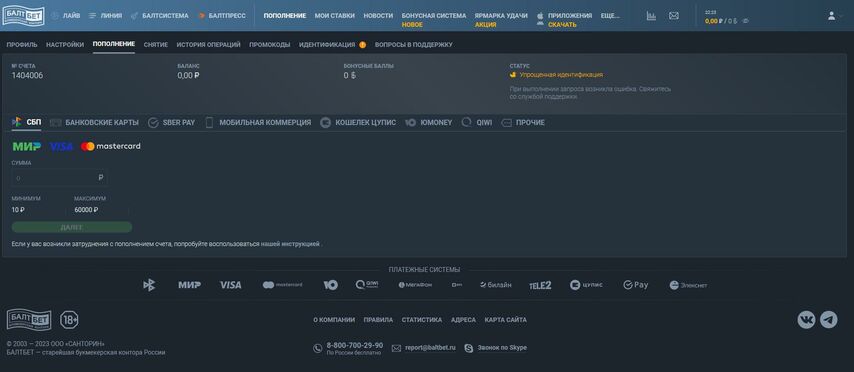
Task: Click the БАЛТБЕТ logo in header
Action: 23,16
